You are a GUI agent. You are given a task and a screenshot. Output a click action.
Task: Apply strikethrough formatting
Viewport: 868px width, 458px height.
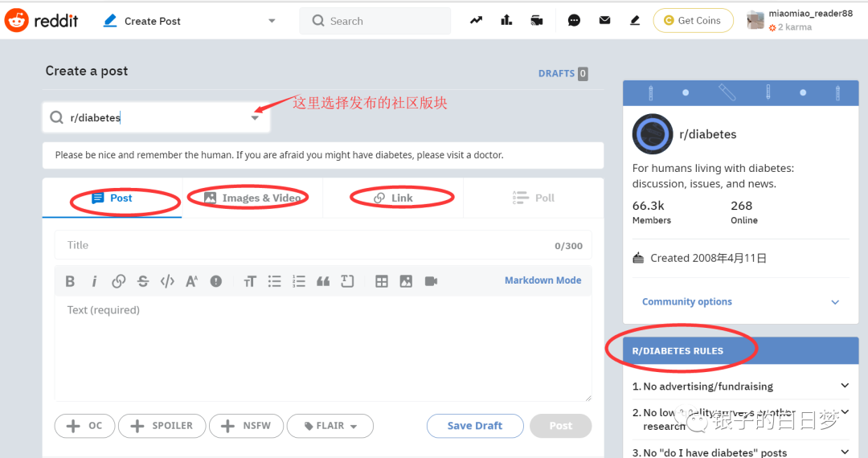coord(143,281)
